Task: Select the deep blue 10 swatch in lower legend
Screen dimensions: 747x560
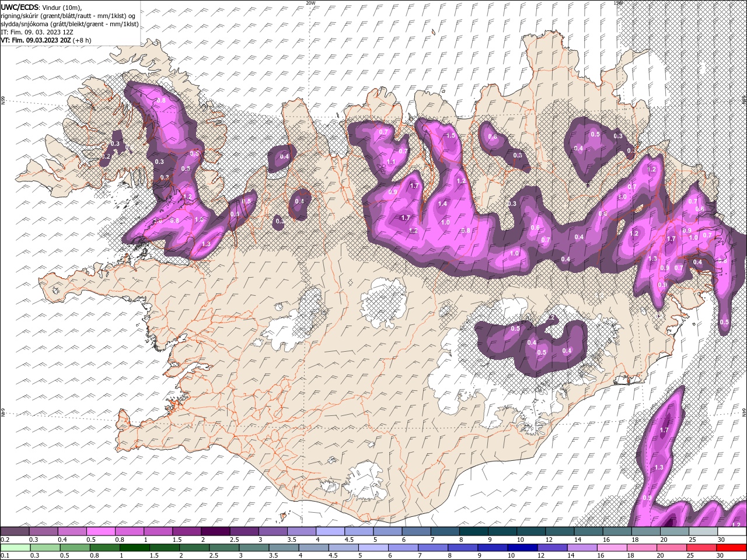Action: point(522,548)
